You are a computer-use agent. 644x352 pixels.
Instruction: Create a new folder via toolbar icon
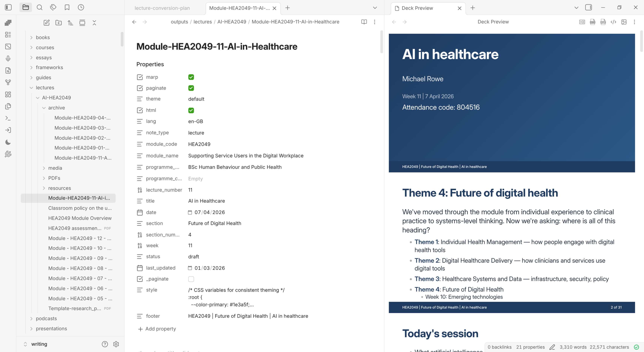(x=59, y=23)
